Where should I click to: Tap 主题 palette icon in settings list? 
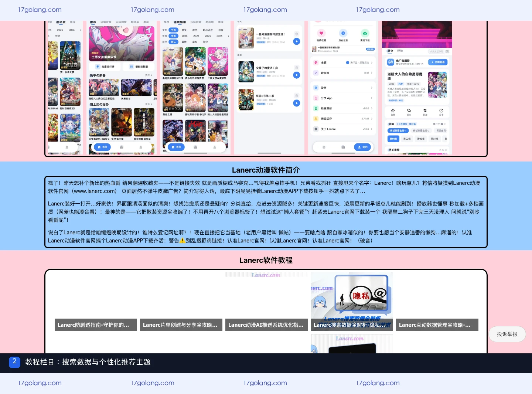316,62
